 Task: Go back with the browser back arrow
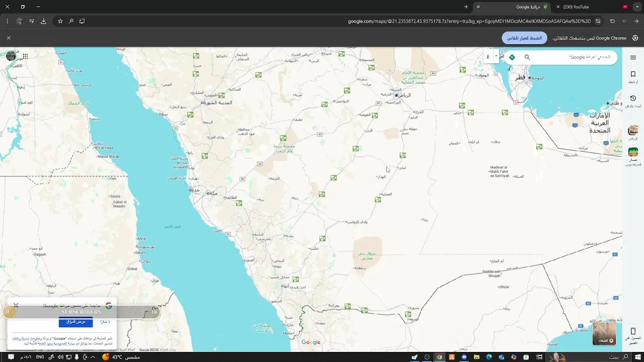[636, 21]
